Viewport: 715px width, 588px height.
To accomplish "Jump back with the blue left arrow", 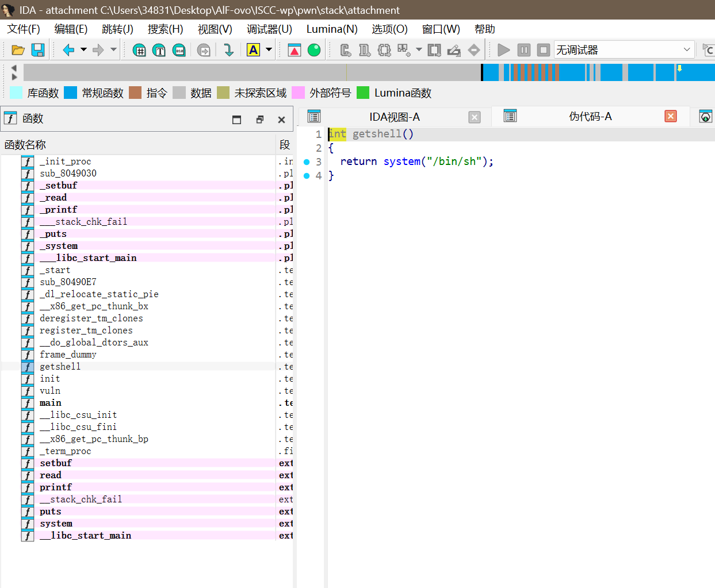I will point(68,50).
